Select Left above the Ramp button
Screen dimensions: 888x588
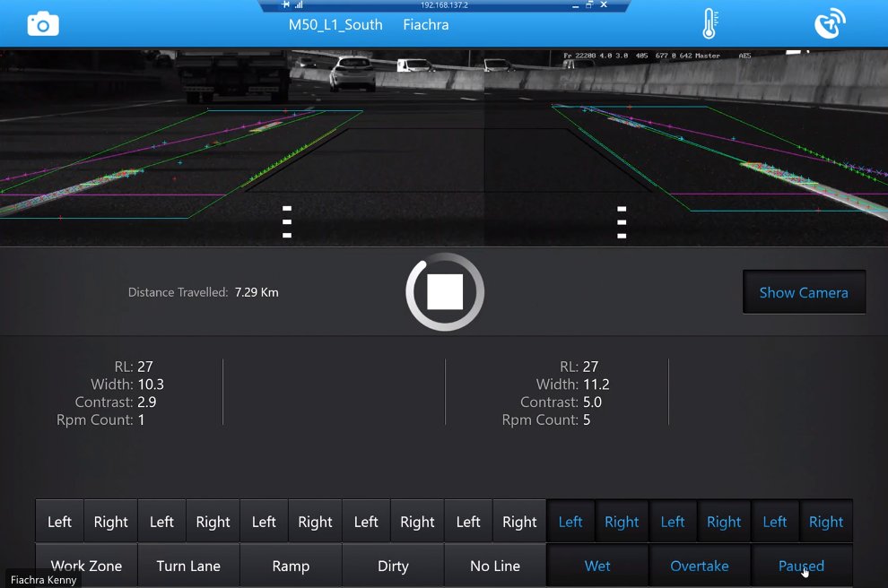click(x=264, y=521)
